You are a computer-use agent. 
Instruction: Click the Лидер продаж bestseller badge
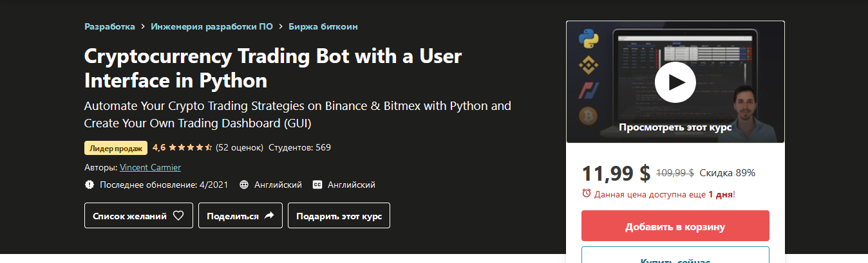pyautogui.click(x=116, y=147)
